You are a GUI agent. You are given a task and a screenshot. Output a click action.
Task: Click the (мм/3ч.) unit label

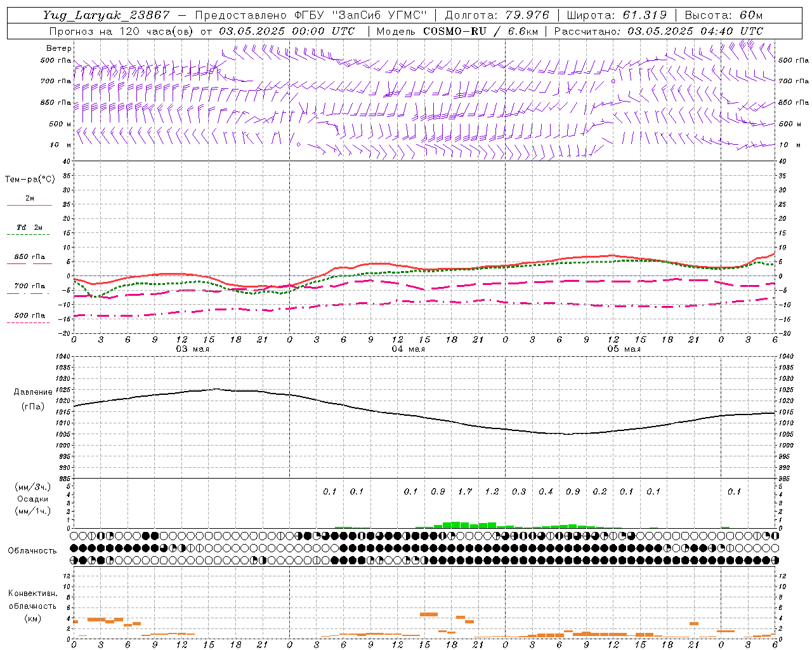[33, 487]
